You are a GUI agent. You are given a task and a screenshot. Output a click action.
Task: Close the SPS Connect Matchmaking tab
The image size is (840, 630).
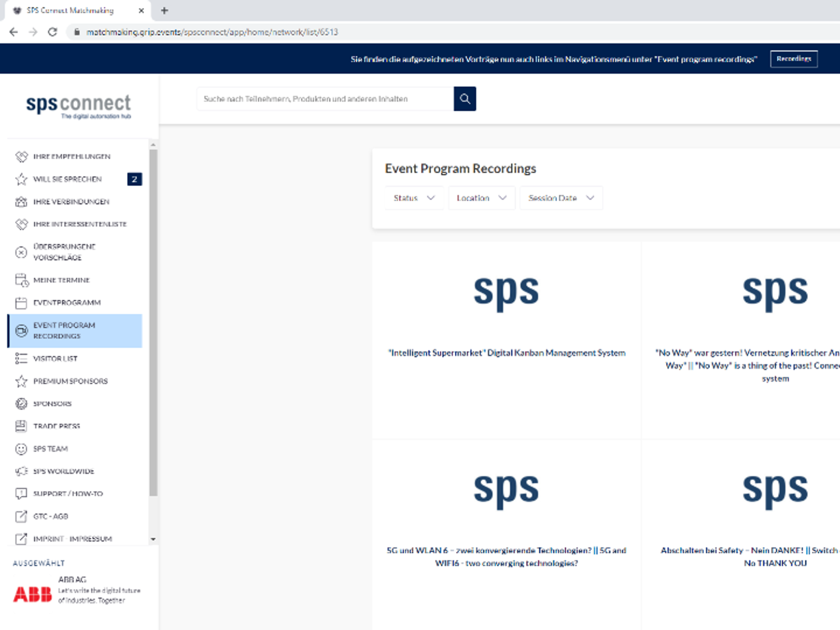[x=141, y=10]
